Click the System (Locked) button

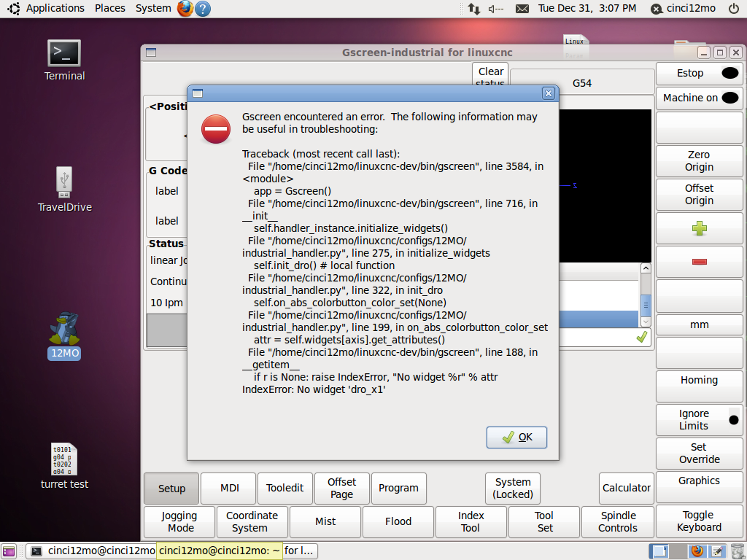click(513, 489)
